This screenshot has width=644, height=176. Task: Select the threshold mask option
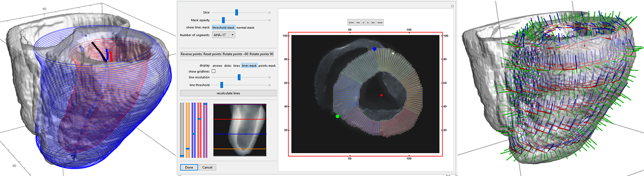[x=224, y=27]
